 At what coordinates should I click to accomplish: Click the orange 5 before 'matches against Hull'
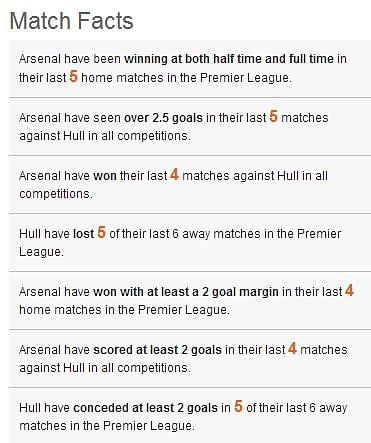point(273,116)
